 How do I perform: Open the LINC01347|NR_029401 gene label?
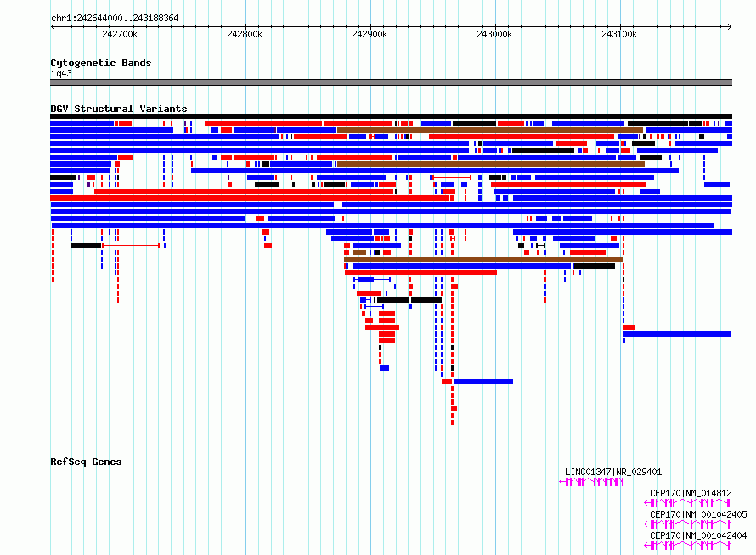point(613,472)
